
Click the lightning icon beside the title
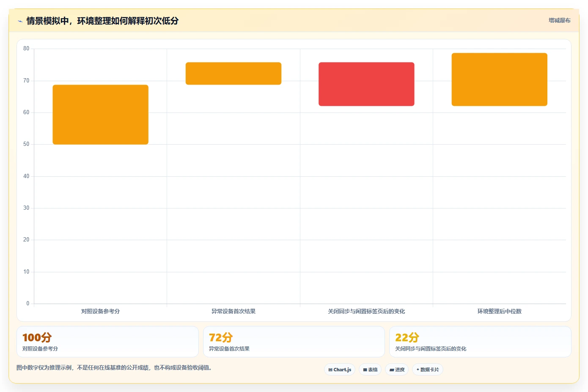(20, 21)
